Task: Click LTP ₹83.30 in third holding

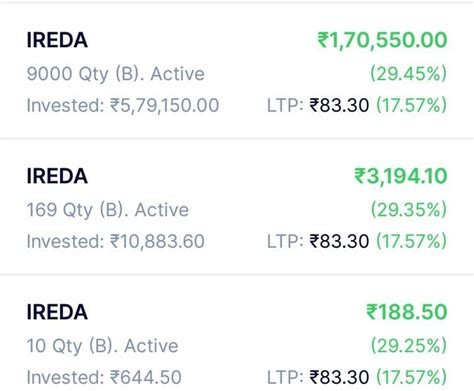Action: (x=318, y=377)
